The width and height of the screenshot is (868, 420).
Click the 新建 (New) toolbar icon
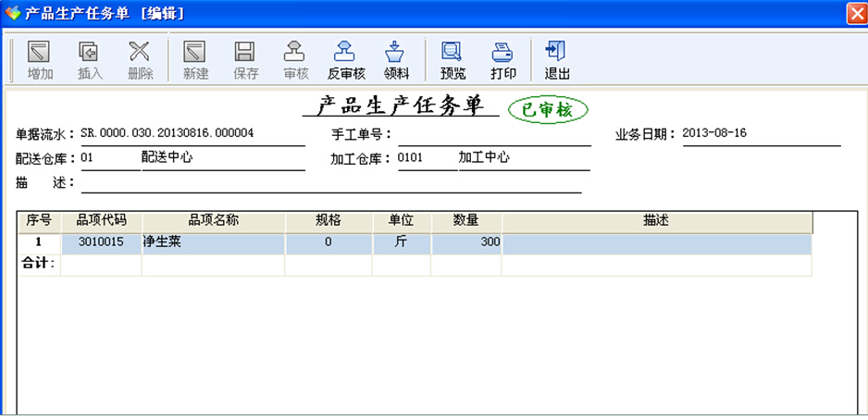(x=195, y=60)
